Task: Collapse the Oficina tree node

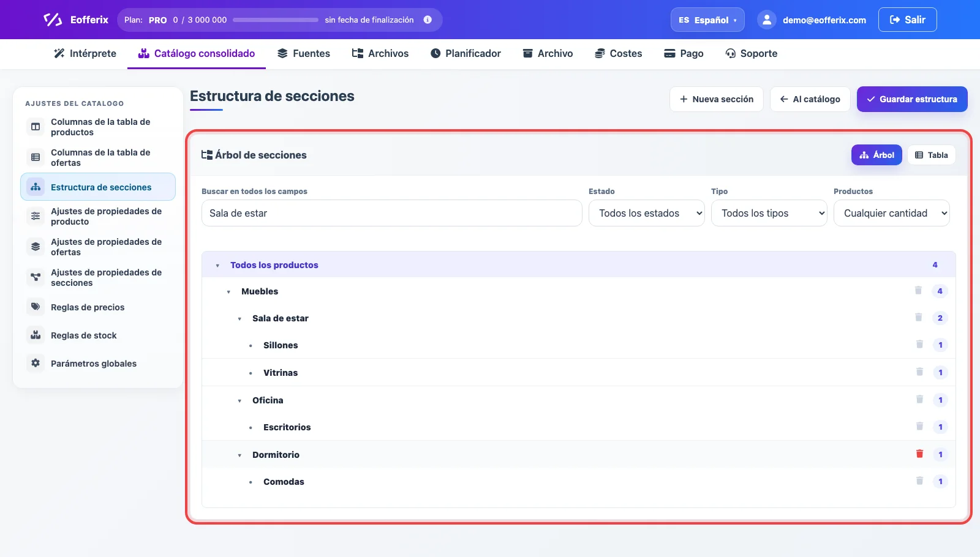Action: tap(239, 401)
